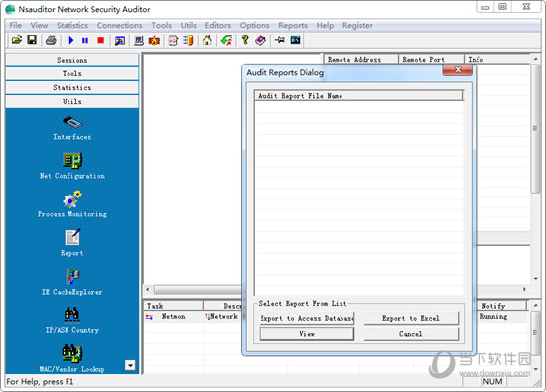Click the Task column header
The width and height of the screenshot is (546, 392).
coord(173,306)
